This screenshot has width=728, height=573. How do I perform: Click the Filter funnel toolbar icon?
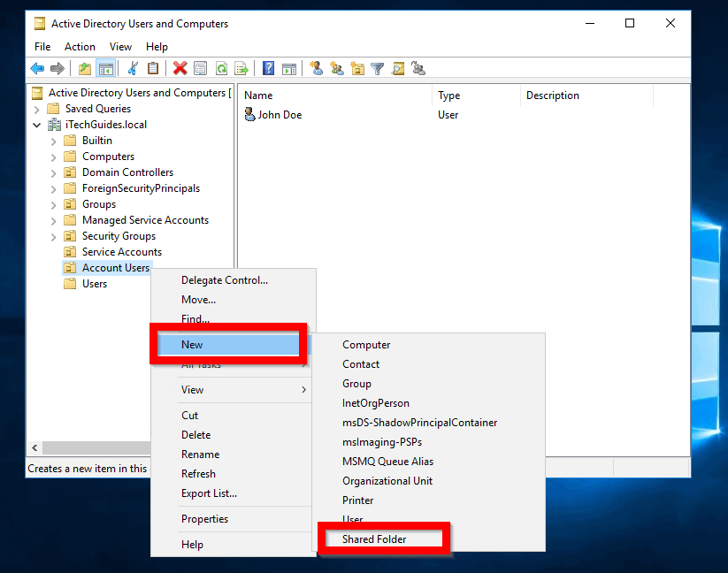[378, 69]
